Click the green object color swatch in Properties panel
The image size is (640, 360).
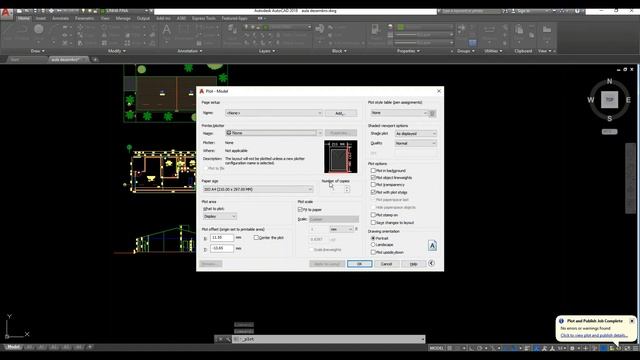tap(400, 27)
